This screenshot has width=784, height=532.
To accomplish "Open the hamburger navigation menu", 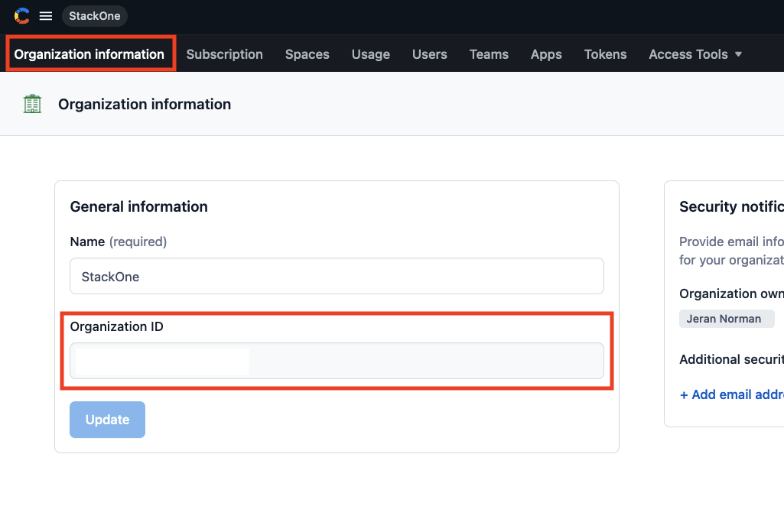I will coord(46,15).
